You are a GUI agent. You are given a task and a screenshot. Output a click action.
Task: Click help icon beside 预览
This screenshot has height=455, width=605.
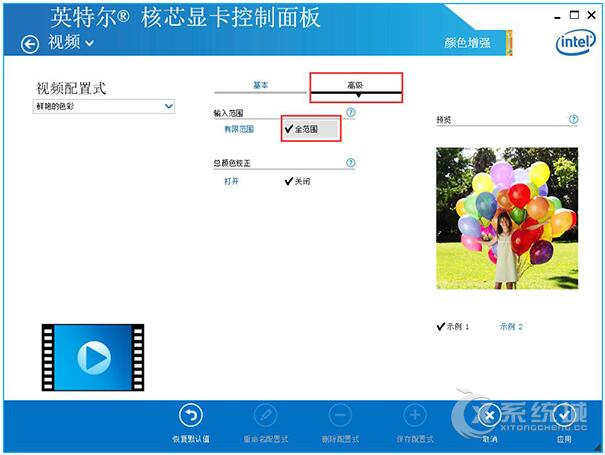(x=573, y=119)
